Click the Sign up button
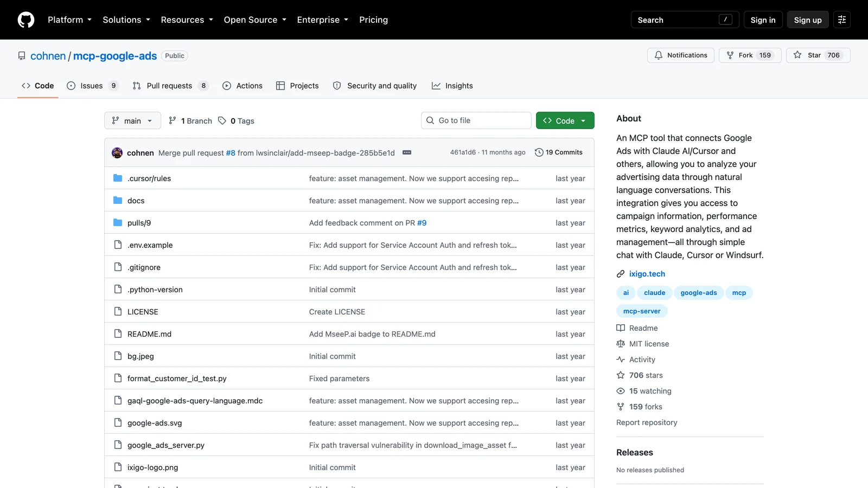Screen dimensions: 868x488 click(808, 20)
